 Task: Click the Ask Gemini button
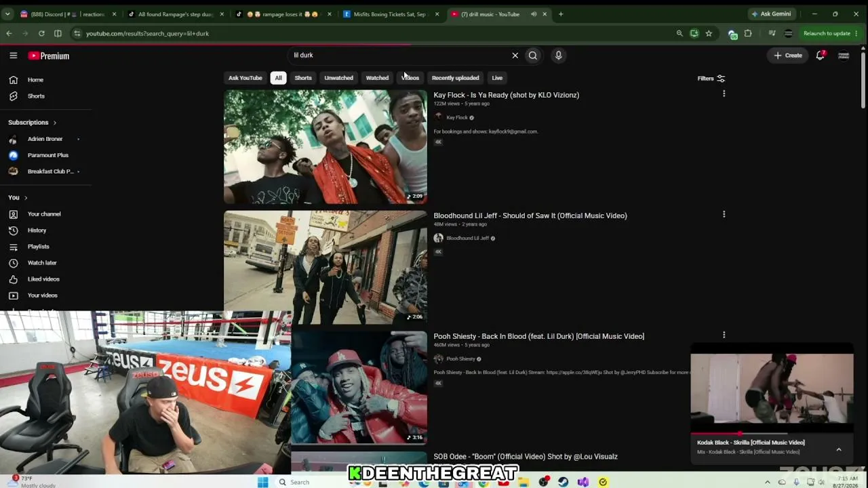[x=771, y=14]
